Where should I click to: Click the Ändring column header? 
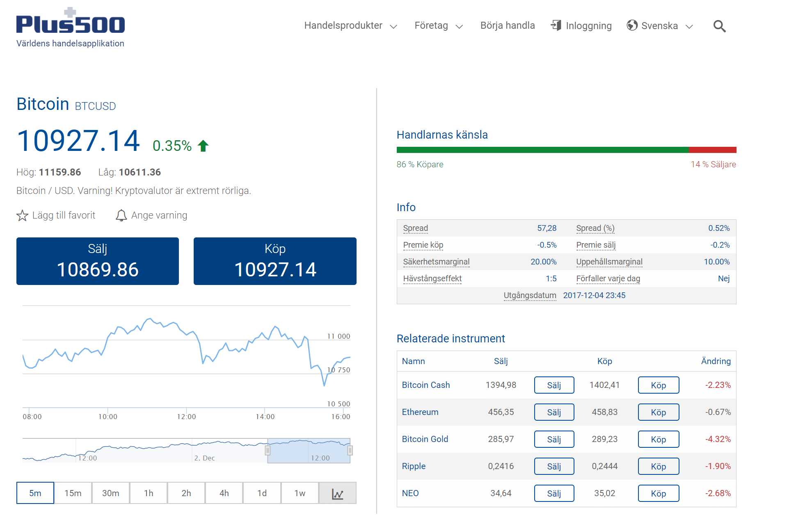click(x=716, y=361)
